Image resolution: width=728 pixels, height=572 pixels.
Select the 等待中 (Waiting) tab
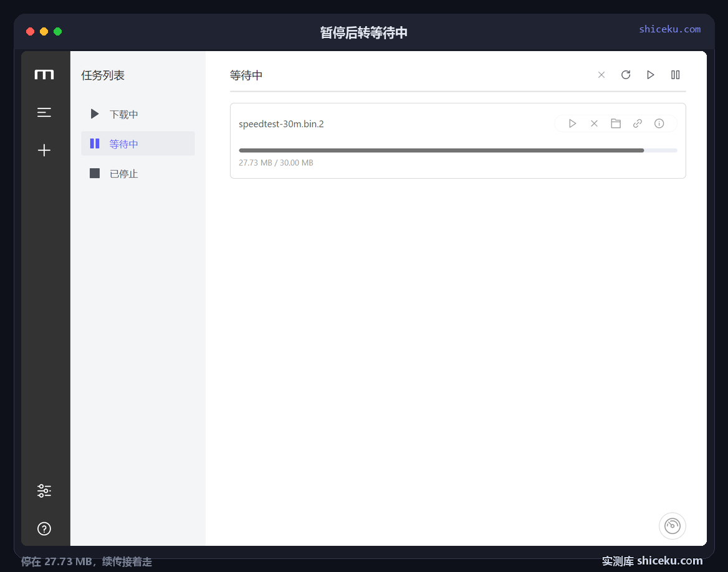click(138, 143)
